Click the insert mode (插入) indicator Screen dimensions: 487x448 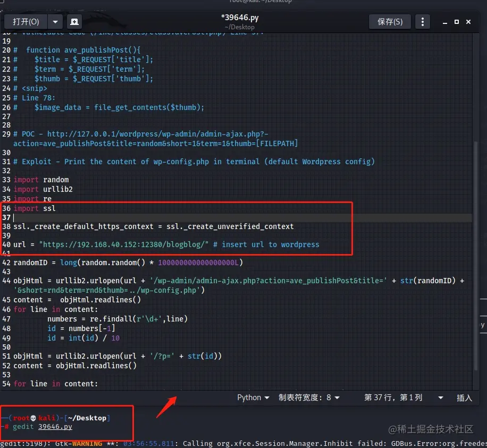464,398
